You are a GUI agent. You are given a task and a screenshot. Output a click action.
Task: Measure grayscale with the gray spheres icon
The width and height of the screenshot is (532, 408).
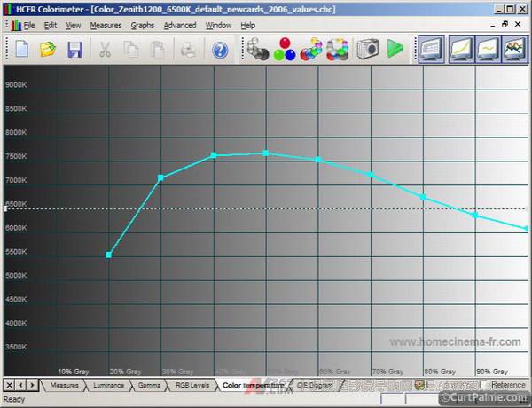pos(258,50)
